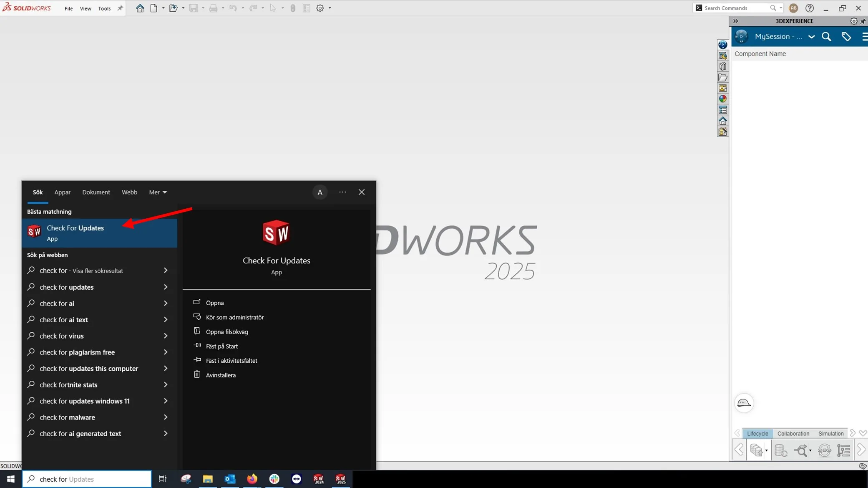This screenshot has width=868, height=488.
Task: Click the Options gear in the SolidWorks toolbar
Action: tap(320, 8)
